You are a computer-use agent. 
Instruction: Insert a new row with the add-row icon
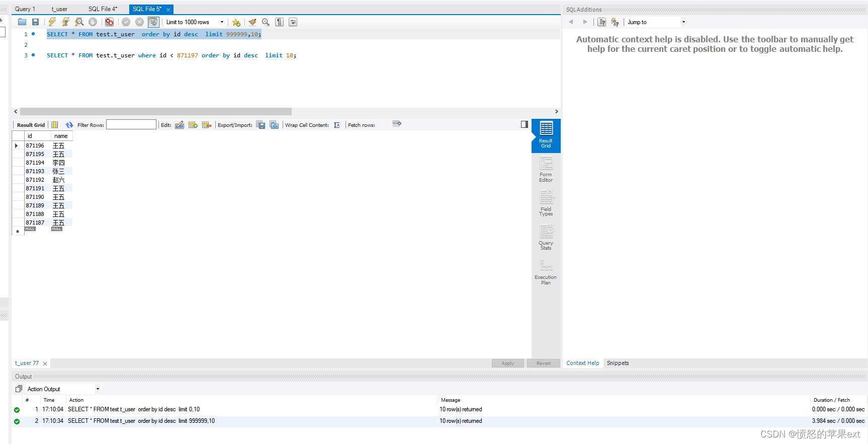(x=193, y=125)
